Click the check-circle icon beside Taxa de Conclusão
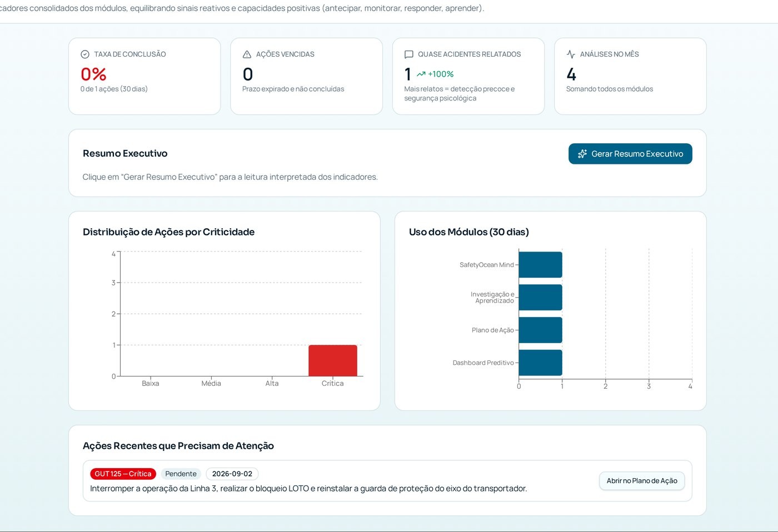Image resolution: width=778 pixels, height=532 pixels. [x=85, y=54]
